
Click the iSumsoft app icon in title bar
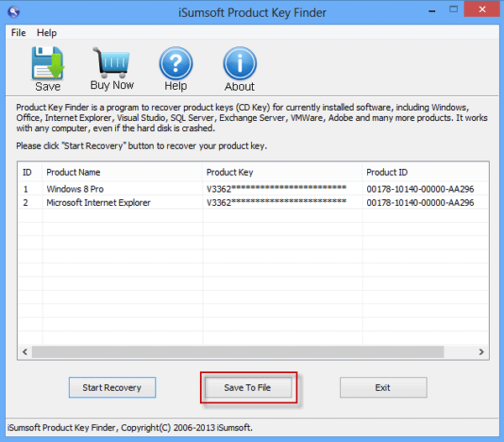coord(13,13)
